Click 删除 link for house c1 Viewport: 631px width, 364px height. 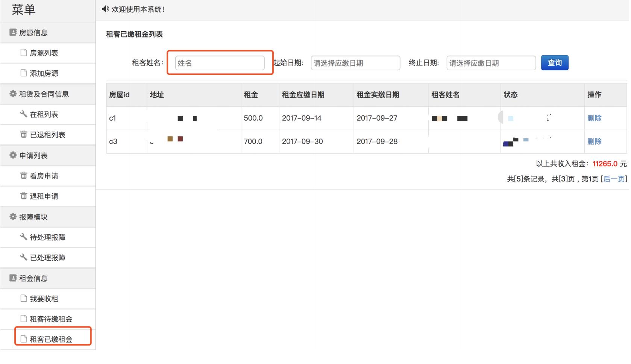595,118
